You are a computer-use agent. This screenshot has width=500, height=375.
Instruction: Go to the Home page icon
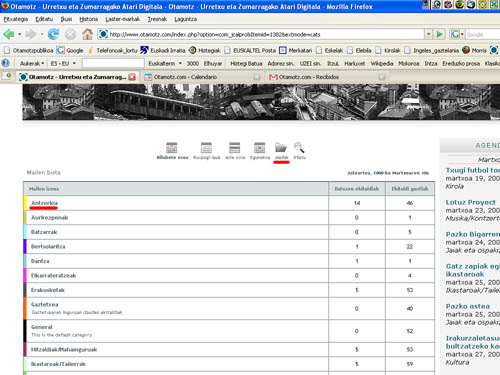coord(88,34)
